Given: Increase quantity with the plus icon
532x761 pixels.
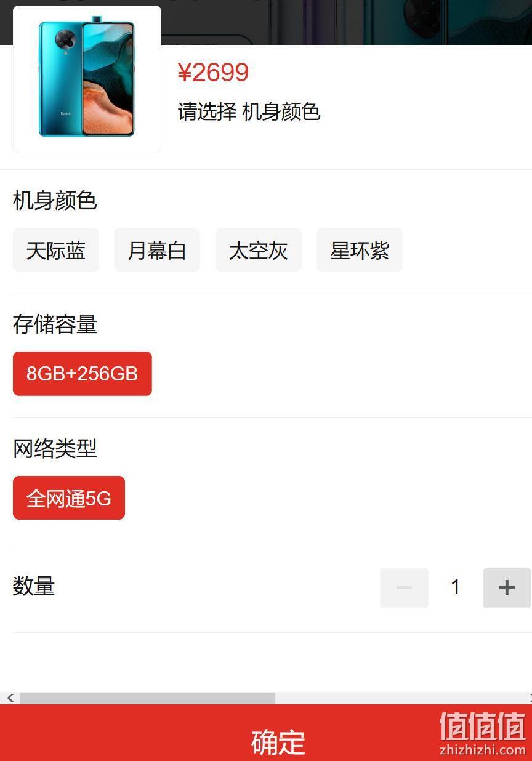Looking at the screenshot, I should [x=507, y=588].
